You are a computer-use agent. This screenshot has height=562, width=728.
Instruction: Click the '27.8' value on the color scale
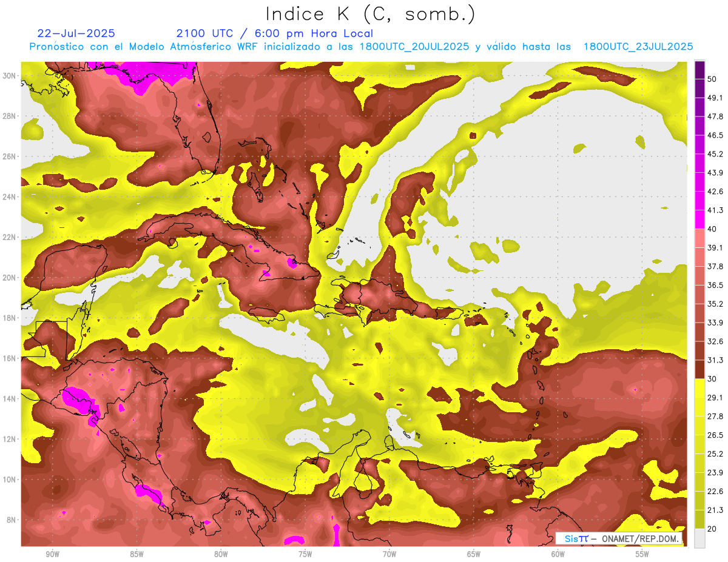pyautogui.click(x=716, y=416)
